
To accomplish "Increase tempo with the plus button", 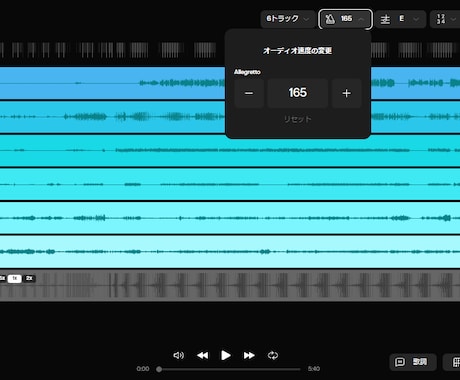I will click(347, 93).
